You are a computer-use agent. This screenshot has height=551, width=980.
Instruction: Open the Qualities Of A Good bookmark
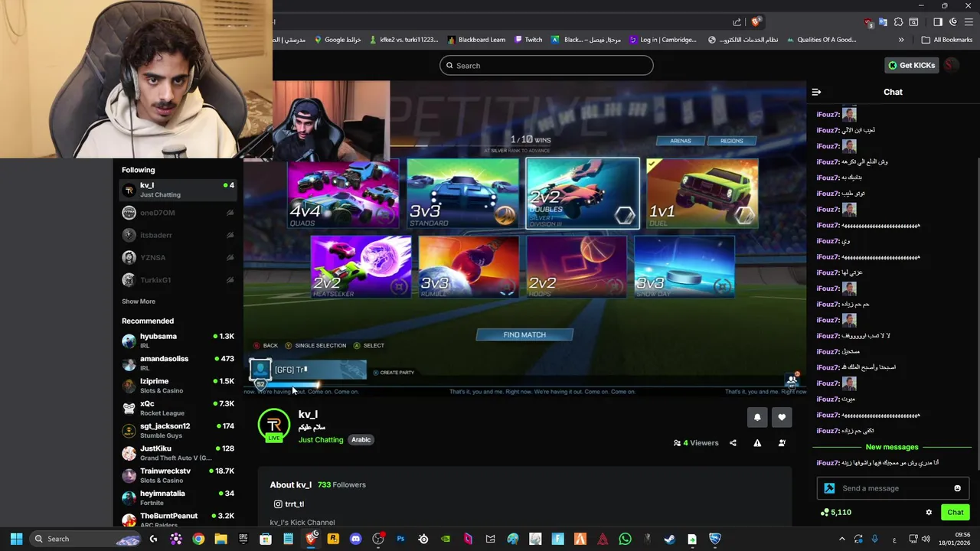point(820,40)
